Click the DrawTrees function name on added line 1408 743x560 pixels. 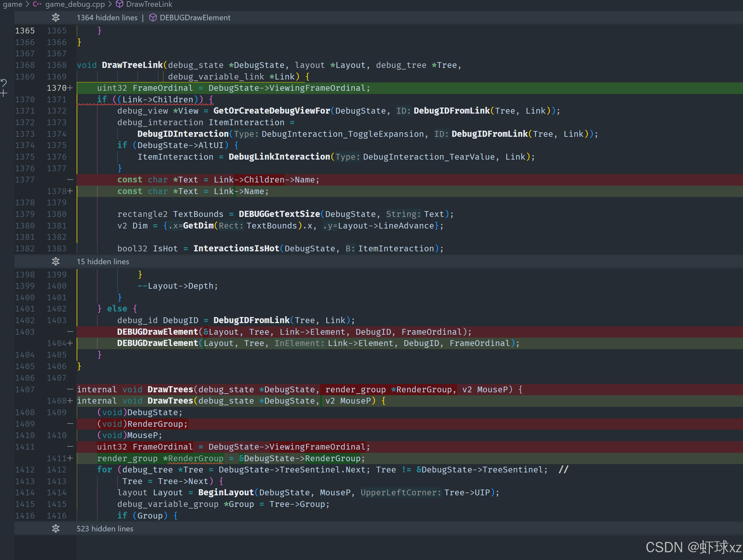tap(170, 401)
